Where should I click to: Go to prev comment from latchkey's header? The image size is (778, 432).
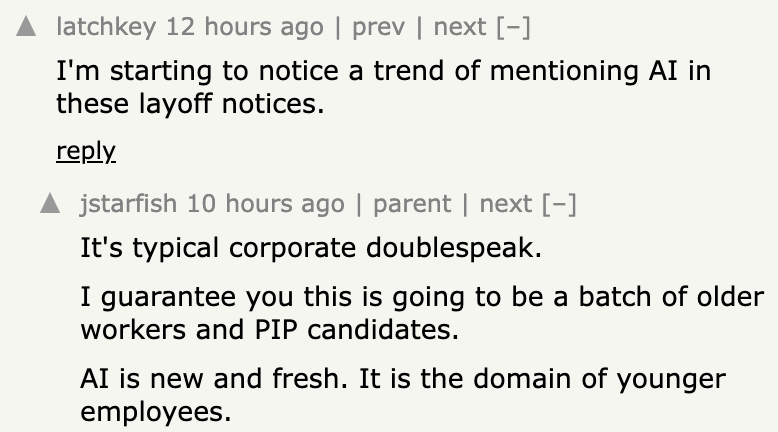pos(378,28)
